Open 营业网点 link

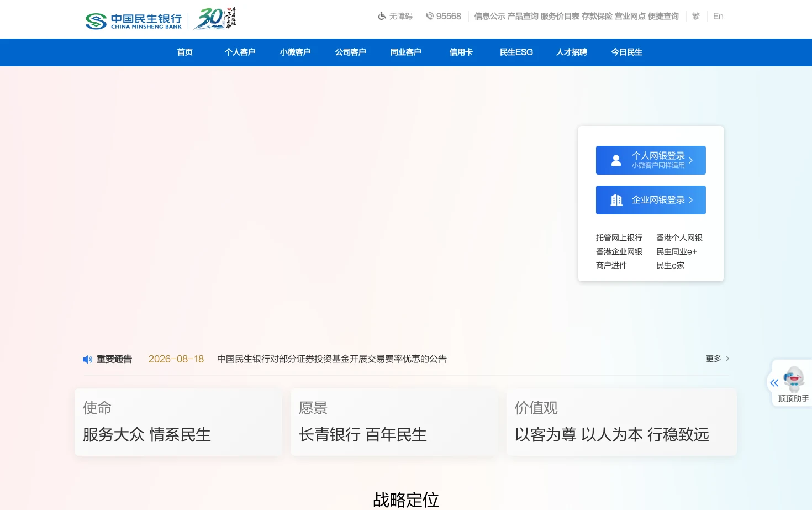[x=630, y=16]
